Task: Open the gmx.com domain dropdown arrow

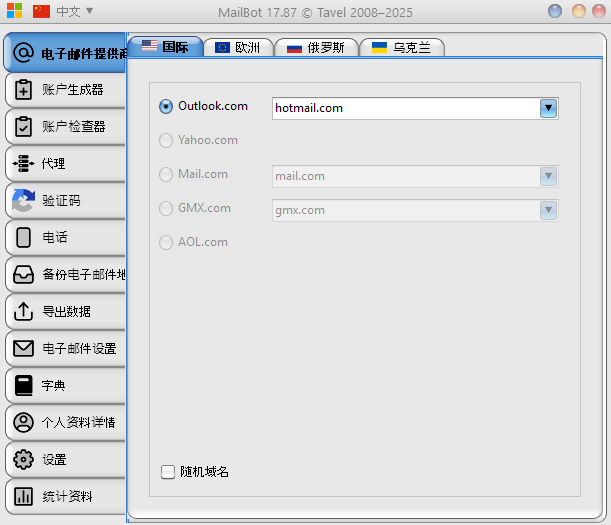Action: [x=548, y=210]
